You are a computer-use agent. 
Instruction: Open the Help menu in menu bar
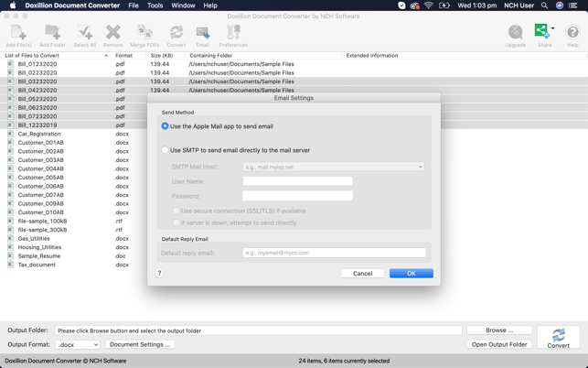pos(210,5)
